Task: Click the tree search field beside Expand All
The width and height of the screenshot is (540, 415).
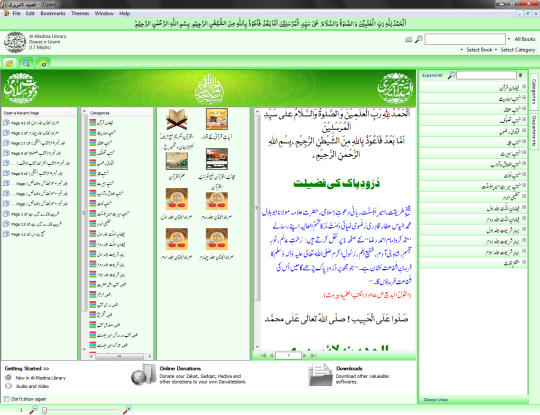Action: (486, 75)
